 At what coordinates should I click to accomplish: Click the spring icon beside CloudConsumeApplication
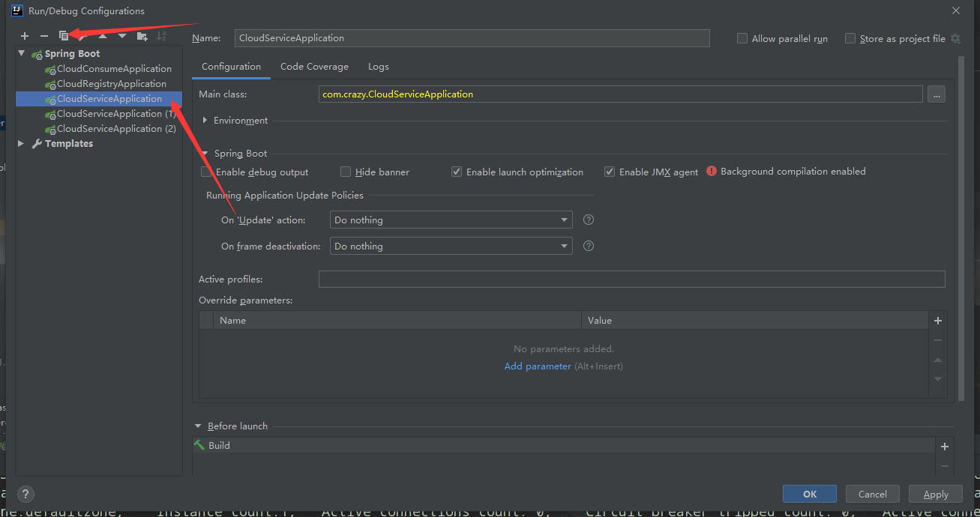[50, 70]
